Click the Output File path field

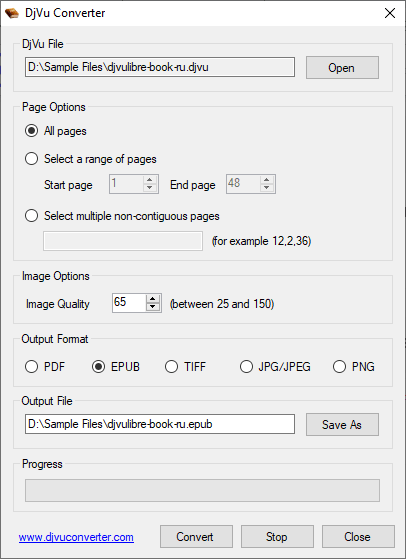coord(160,424)
